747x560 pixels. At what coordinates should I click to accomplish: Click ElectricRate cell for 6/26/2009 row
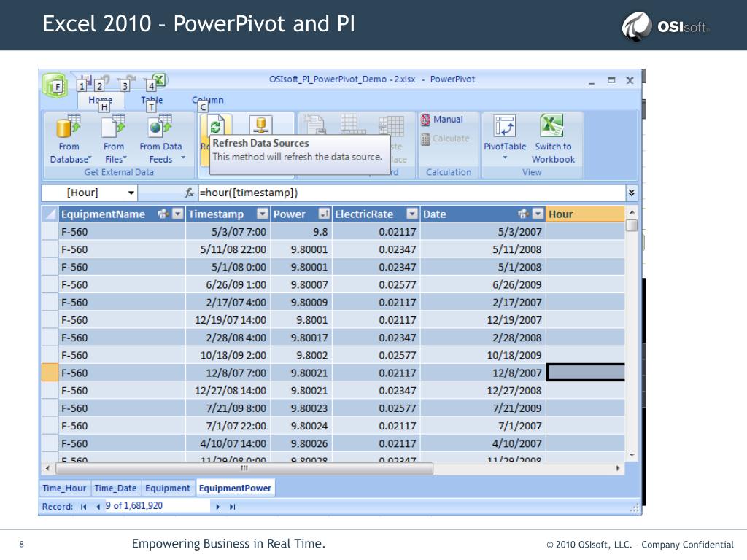pos(376,285)
